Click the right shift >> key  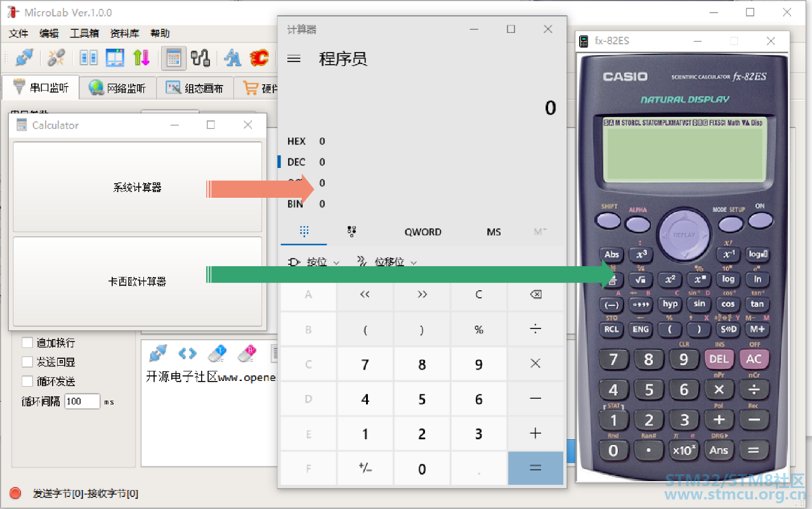(422, 294)
